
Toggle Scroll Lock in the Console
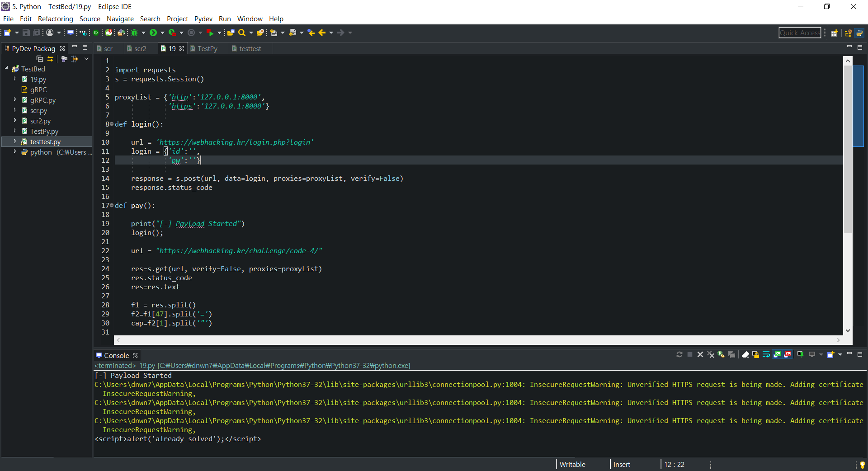pos(756,355)
